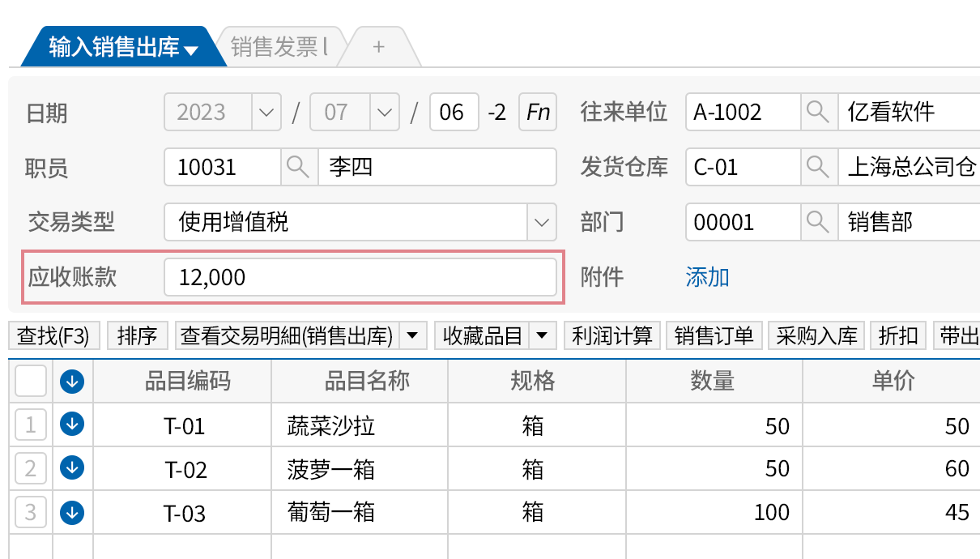Toggle the select-all checkbox in the grid header
This screenshot has height=559, width=980.
click(x=30, y=380)
